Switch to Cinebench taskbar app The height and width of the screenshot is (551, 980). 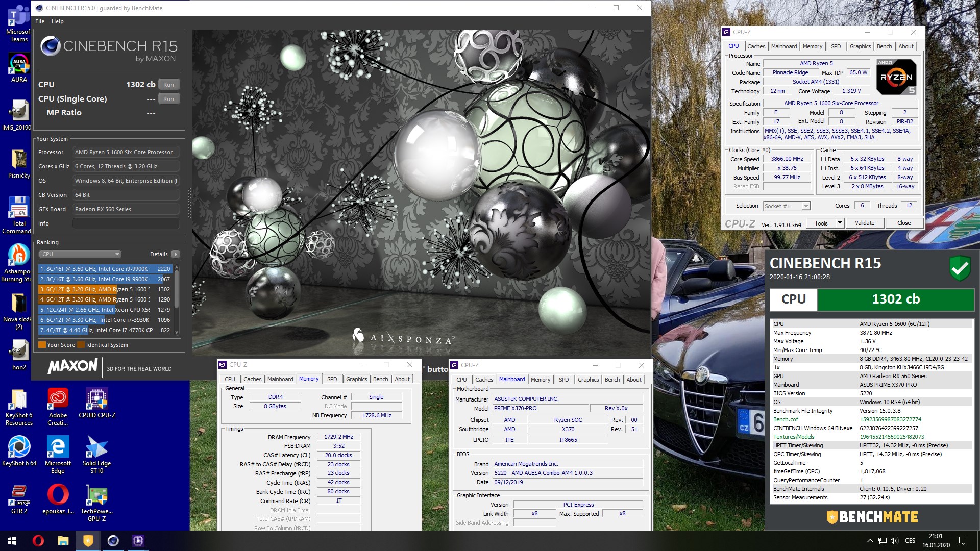coord(113,541)
